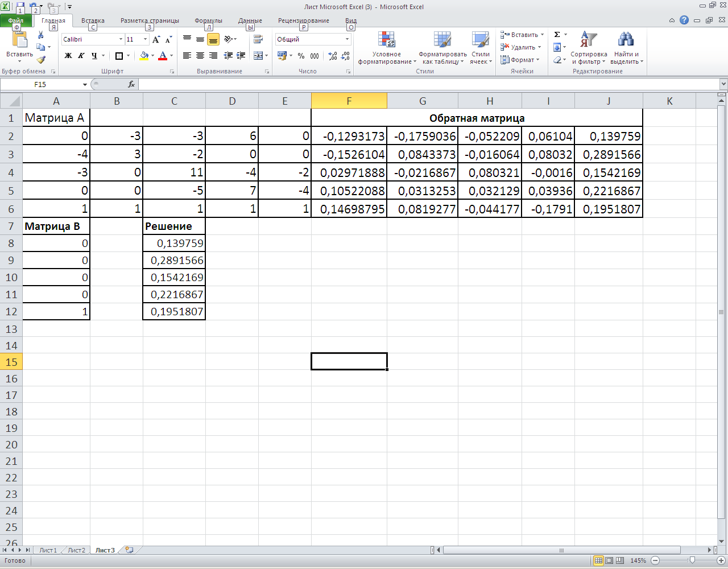728x569 pixels.
Task: Center text horizontally in cell
Action: [200, 56]
